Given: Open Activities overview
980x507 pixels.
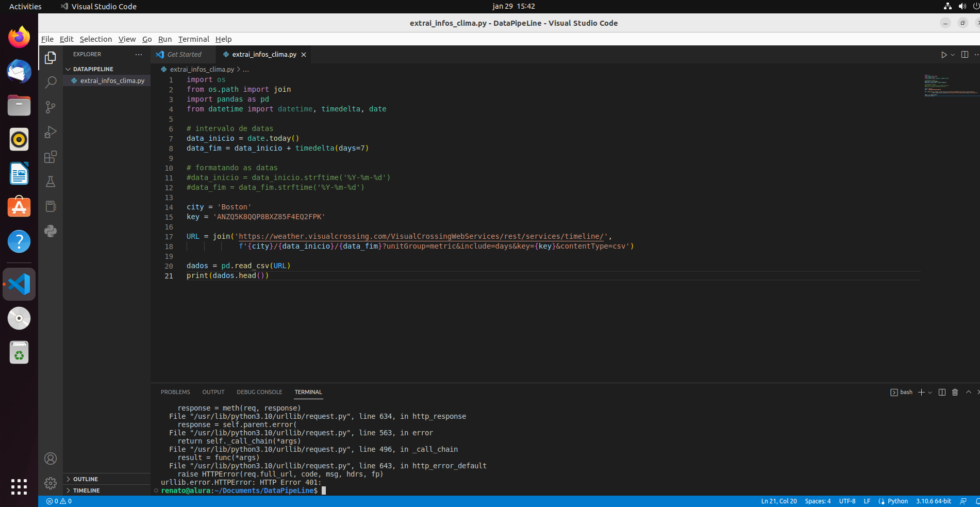Looking at the screenshot, I should [25, 6].
